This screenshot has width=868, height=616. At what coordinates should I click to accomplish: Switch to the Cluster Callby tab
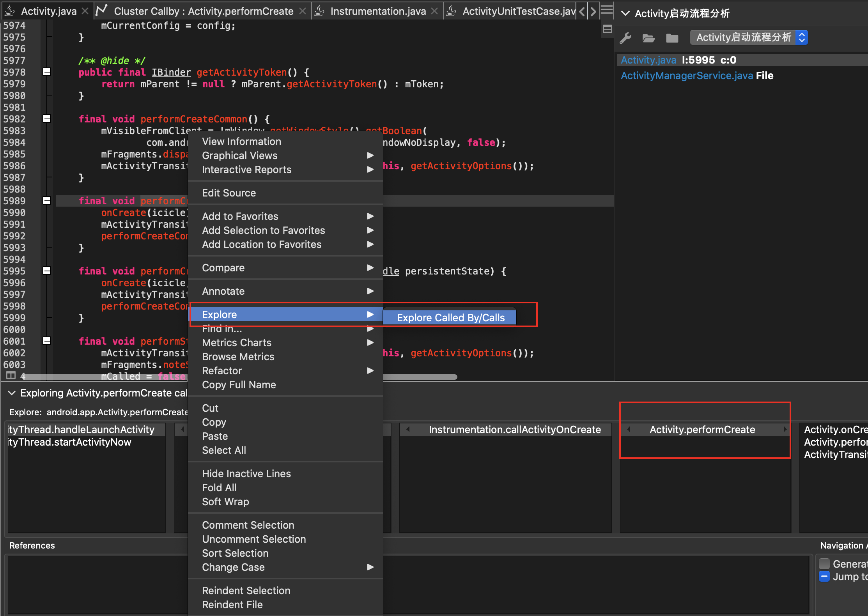coord(203,11)
